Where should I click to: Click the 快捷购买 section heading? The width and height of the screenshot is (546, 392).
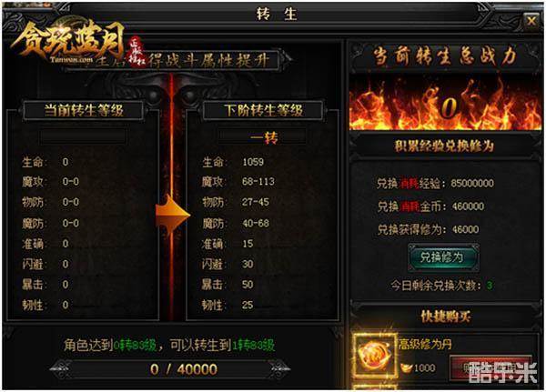445,317
